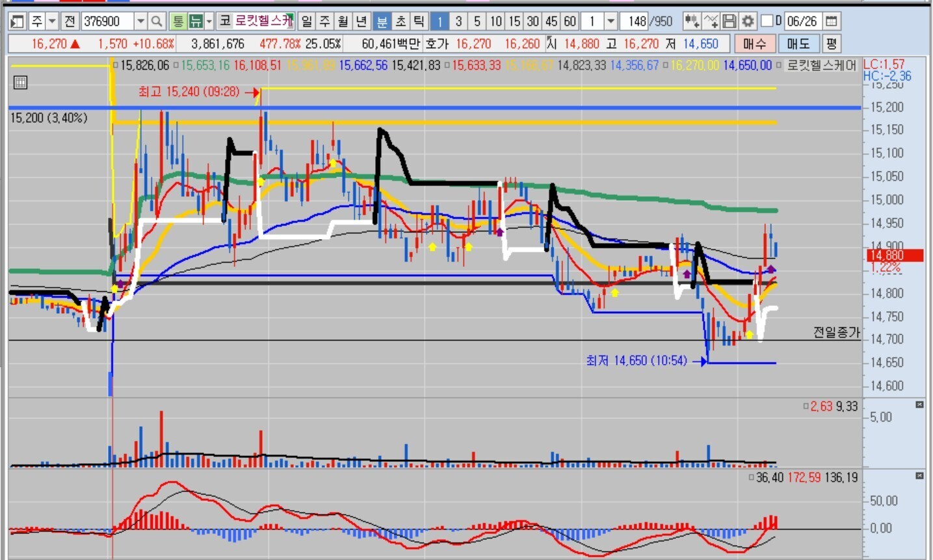The width and height of the screenshot is (933, 560).
Task: Click the add candlestick chart icon
Action: [x=692, y=21]
